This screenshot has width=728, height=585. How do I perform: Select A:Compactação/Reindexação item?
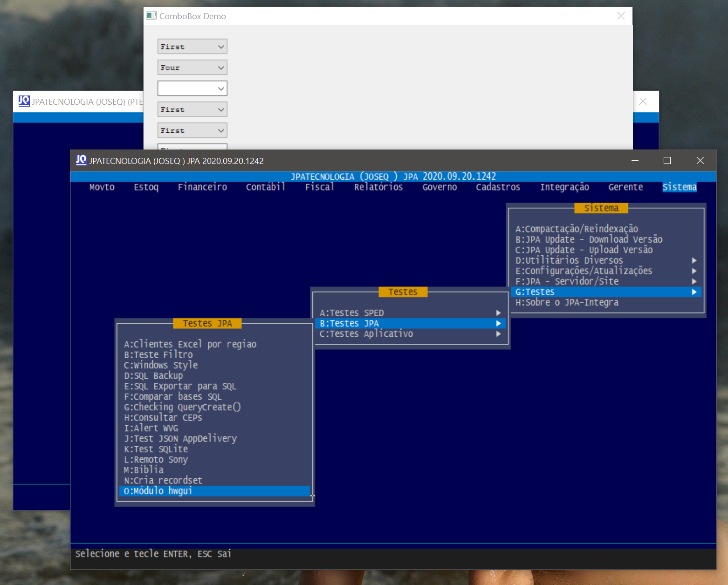pyautogui.click(x=577, y=229)
